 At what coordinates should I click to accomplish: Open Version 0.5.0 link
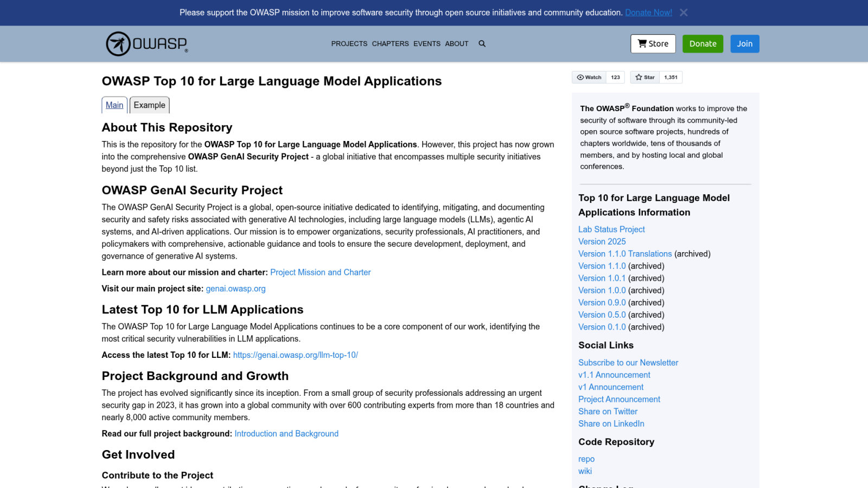click(602, 315)
